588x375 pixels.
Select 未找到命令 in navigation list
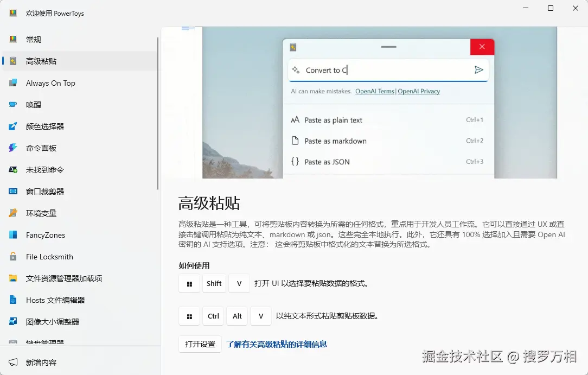pyautogui.click(x=80, y=170)
